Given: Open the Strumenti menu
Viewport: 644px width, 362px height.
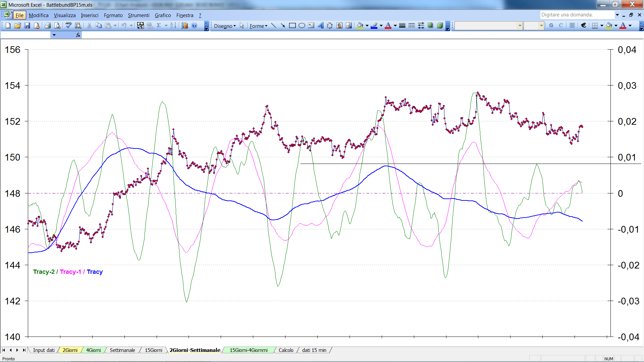Looking at the screenshot, I should point(139,15).
